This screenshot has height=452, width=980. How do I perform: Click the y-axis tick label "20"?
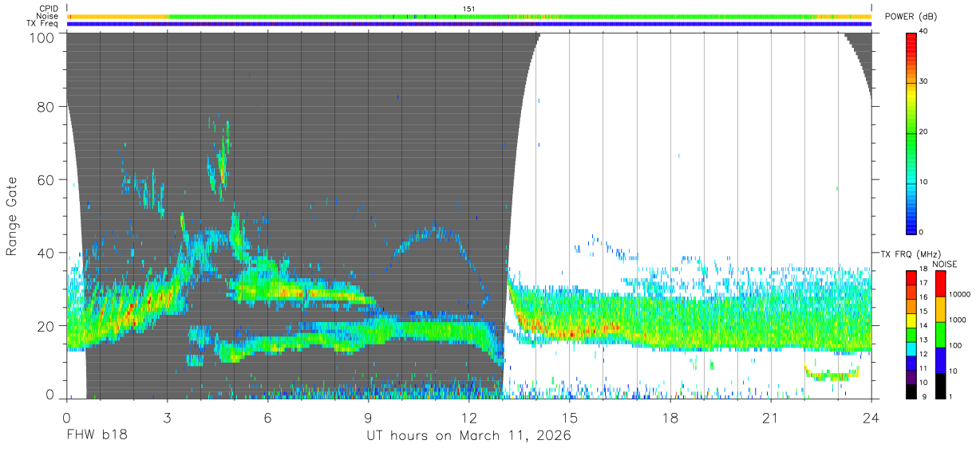coord(46,326)
